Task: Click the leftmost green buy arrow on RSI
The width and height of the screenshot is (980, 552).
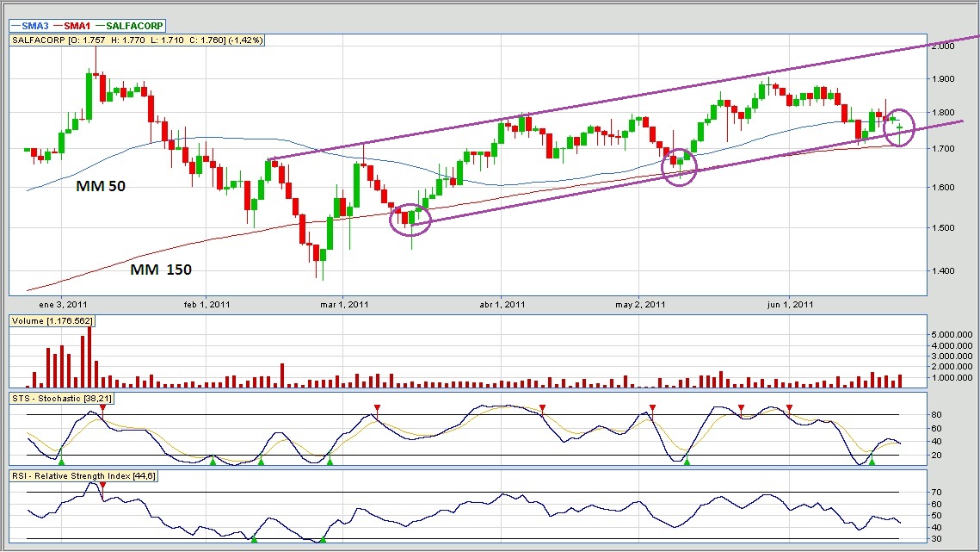Action: tap(254, 539)
